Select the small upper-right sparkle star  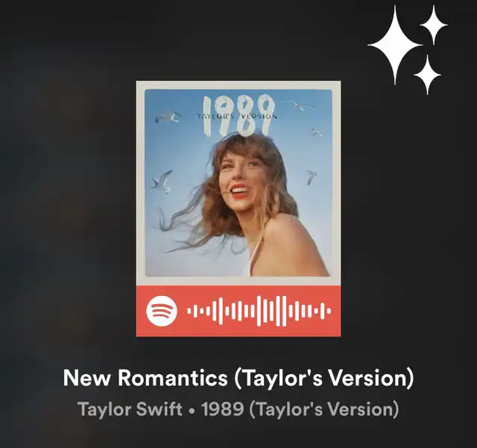coord(434,25)
